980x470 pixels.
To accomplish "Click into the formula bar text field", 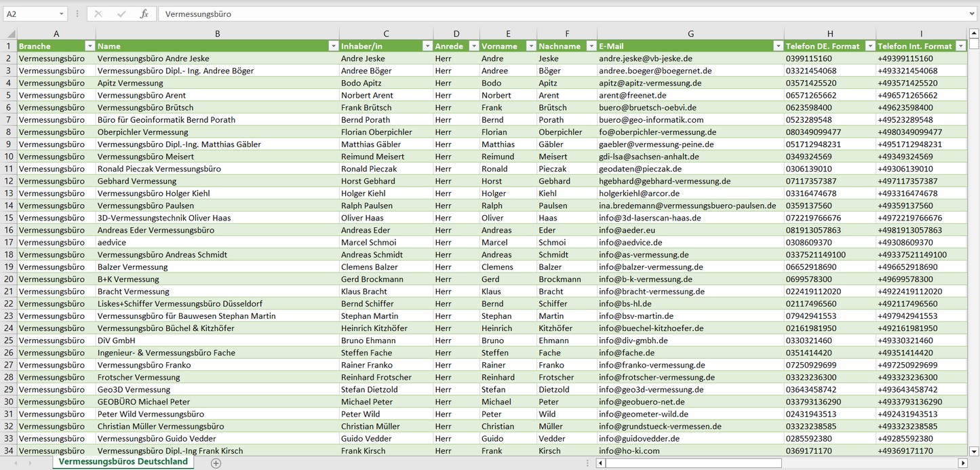I will [x=543, y=14].
